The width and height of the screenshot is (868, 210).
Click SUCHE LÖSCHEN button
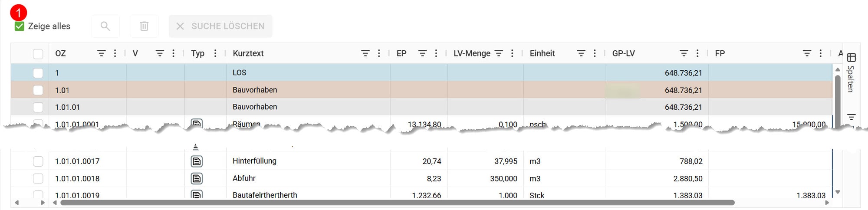point(220,26)
